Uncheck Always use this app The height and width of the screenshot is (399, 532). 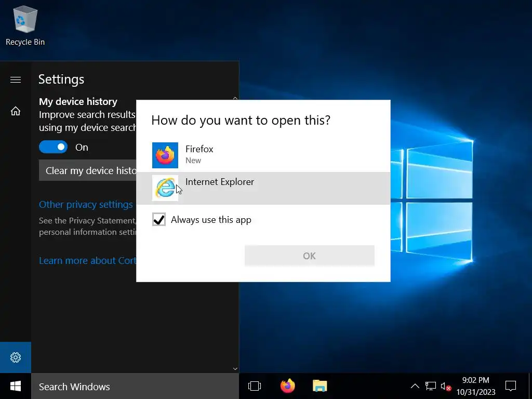[x=159, y=220]
